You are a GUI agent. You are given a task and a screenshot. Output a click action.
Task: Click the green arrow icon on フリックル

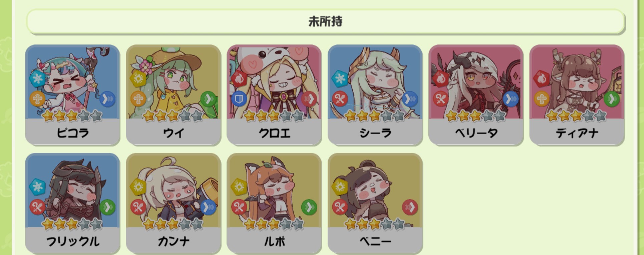[107, 207]
